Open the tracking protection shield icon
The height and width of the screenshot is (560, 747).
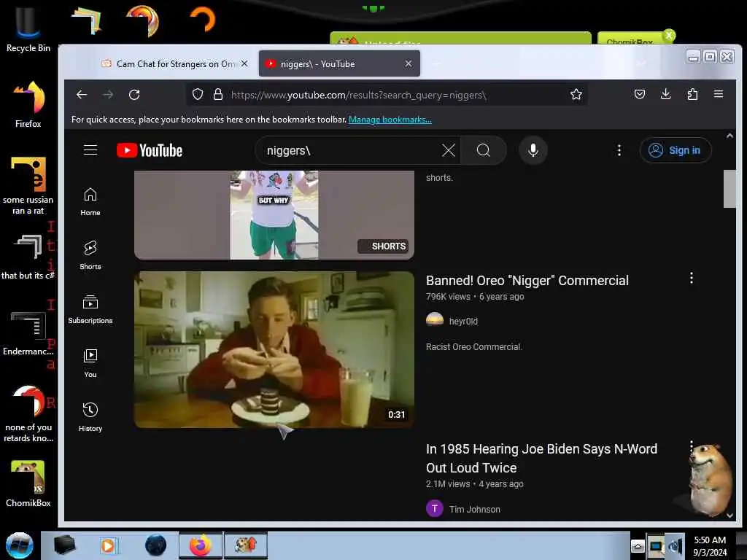[198, 95]
